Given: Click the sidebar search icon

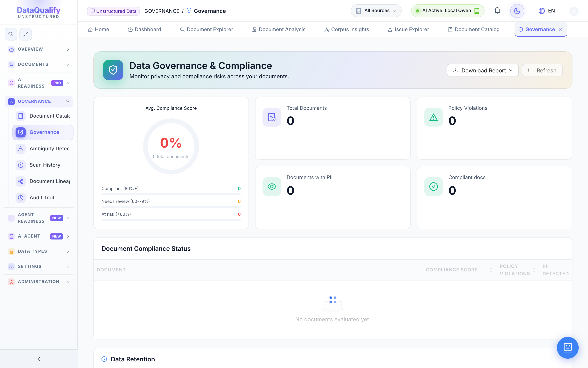Looking at the screenshot, I should tap(11, 34).
